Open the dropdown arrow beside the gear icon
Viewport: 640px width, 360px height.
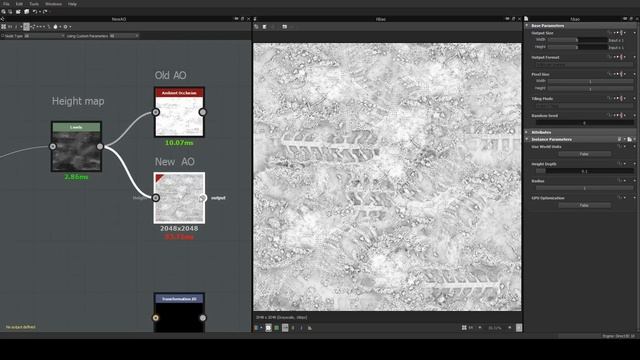pos(70,27)
